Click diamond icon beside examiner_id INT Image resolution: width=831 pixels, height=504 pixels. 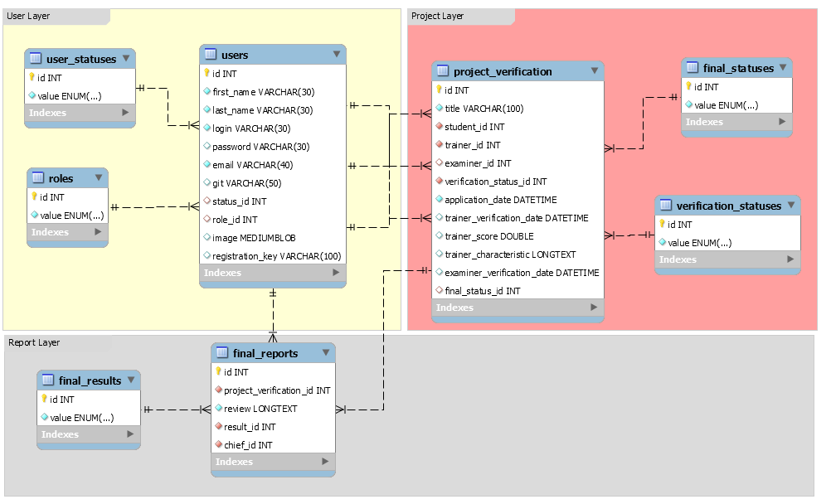tap(440, 162)
